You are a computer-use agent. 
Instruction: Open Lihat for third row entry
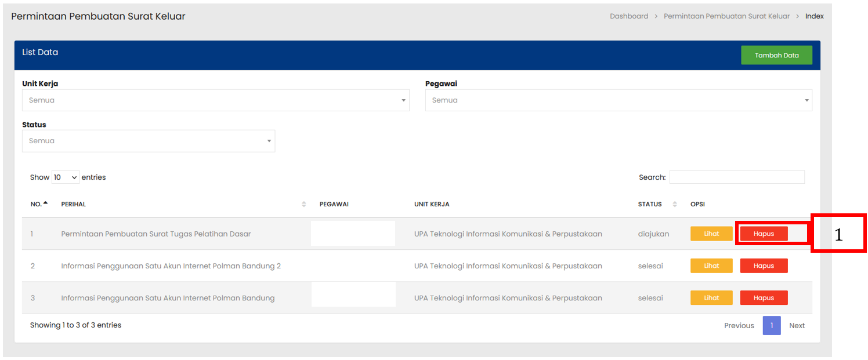pyautogui.click(x=711, y=297)
